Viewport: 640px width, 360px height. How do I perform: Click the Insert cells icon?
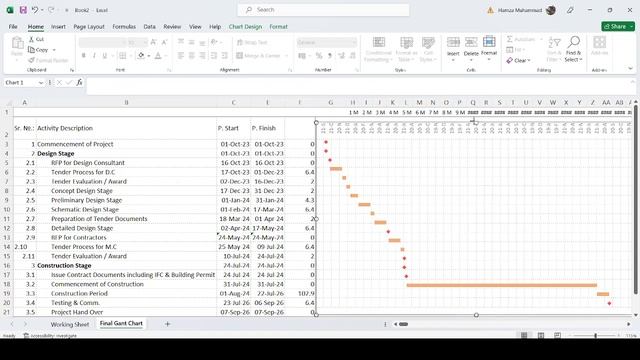(x=453, y=42)
